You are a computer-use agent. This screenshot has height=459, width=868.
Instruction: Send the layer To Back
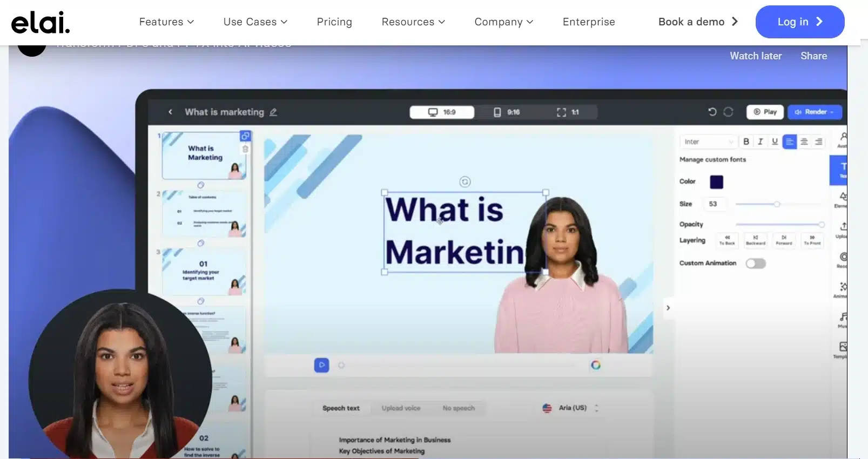tap(727, 240)
